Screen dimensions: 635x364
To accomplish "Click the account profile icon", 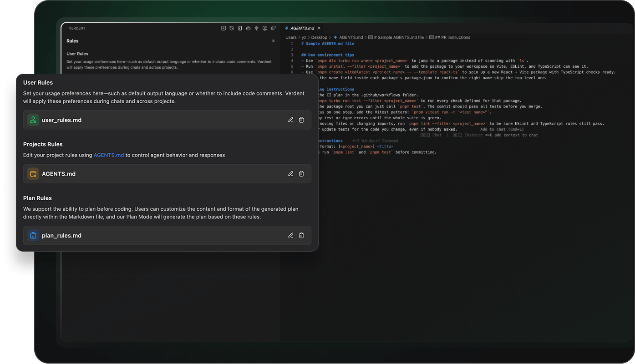I will pos(265,28).
